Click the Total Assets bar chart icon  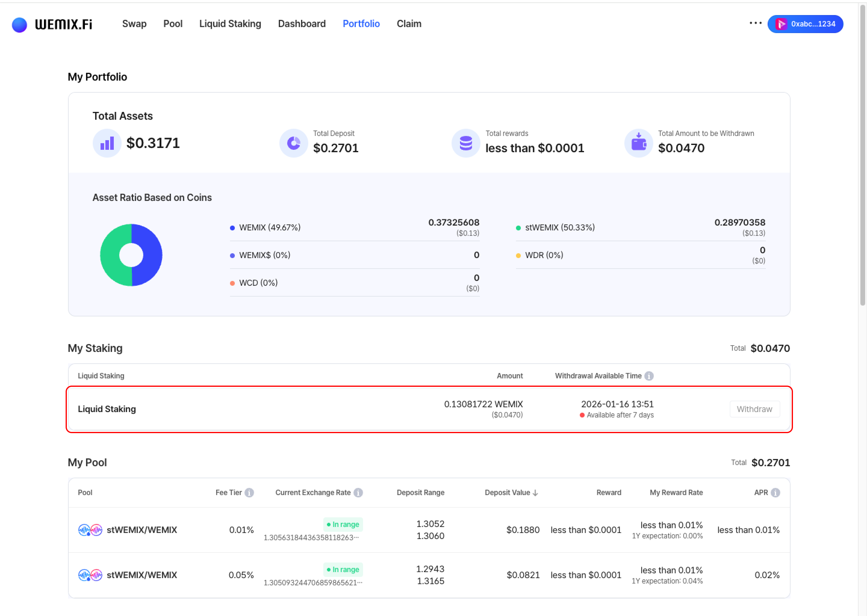(x=107, y=143)
